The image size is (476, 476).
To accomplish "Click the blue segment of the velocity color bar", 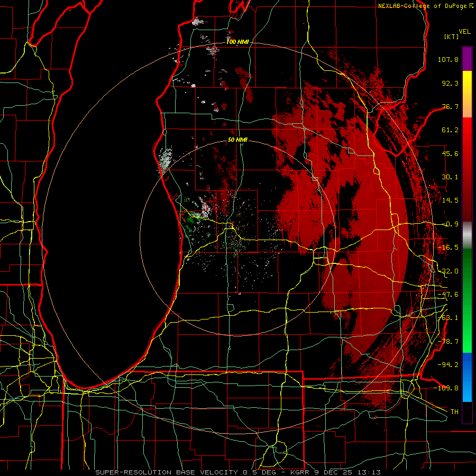I will (x=467, y=377).
